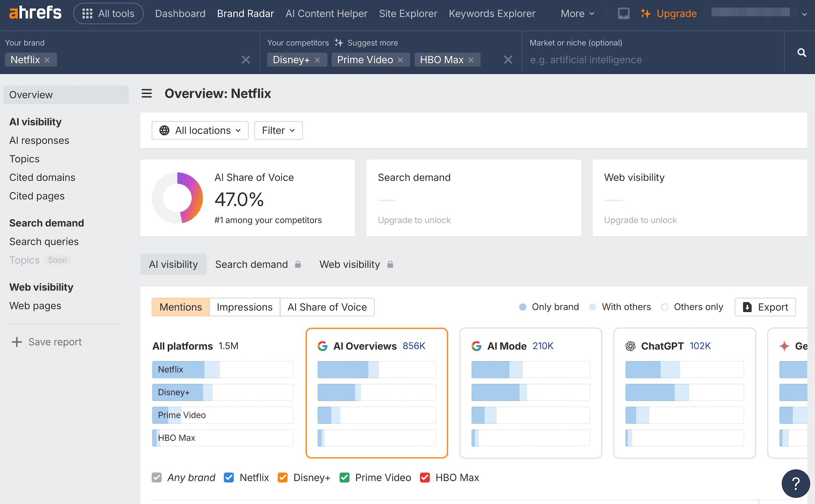Viewport: 815px width, 504px height.
Task: Open the help question mark button
Action: click(x=796, y=483)
